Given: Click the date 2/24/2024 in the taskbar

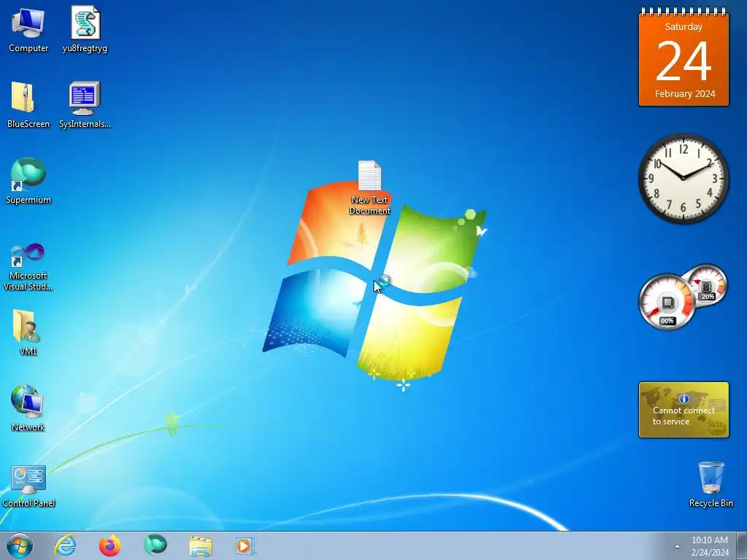Looking at the screenshot, I should point(709,553).
